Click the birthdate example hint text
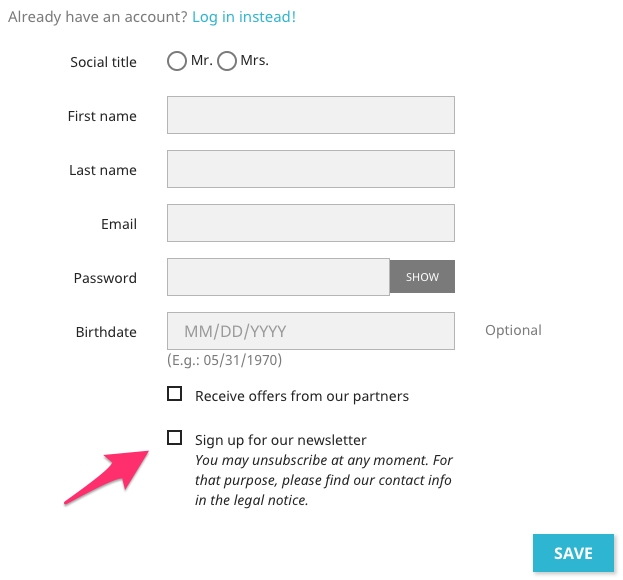Screen dimensions: 623x580 (225, 360)
